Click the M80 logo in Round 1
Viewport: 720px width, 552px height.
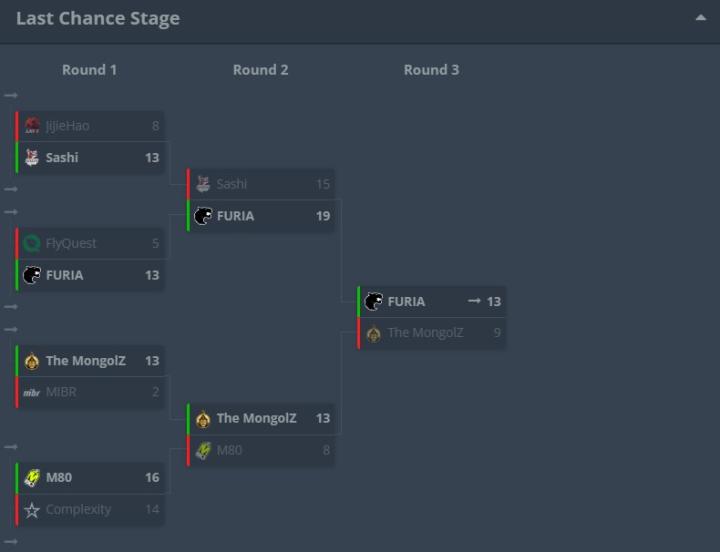click(32, 478)
